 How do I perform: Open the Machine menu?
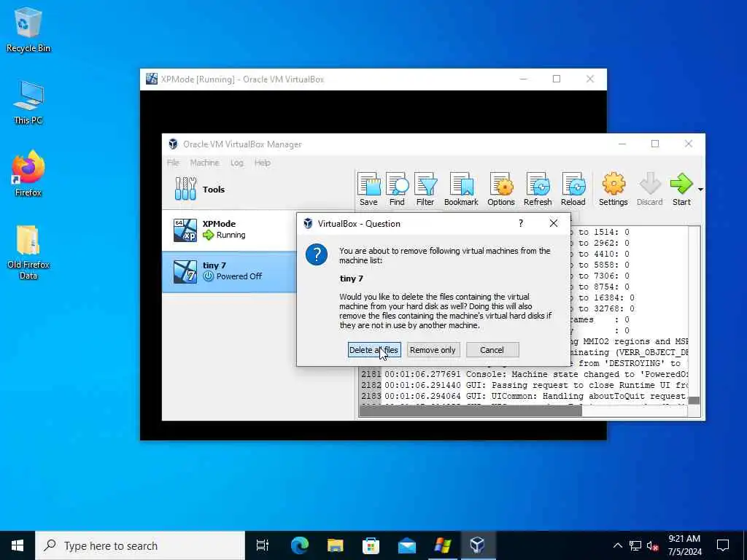click(205, 163)
